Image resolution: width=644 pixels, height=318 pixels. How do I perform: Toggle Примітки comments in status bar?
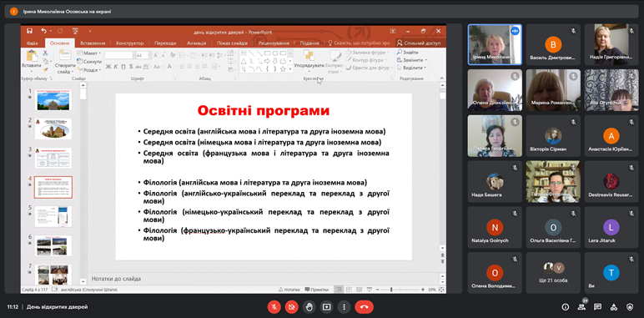[317, 290]
